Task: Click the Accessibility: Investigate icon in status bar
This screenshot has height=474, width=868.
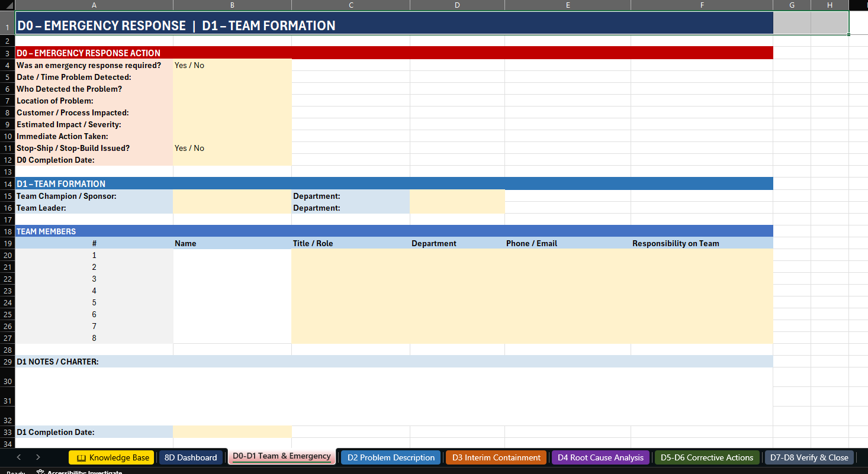Action: [40, 470]
